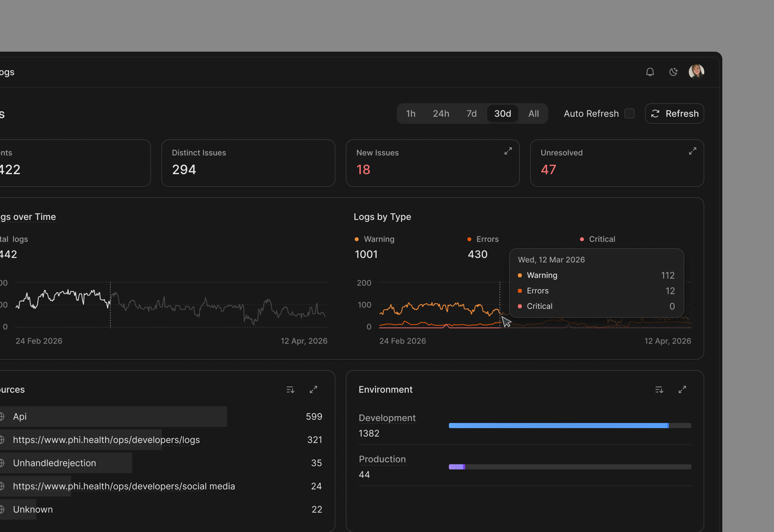Click the Production count 44

pos(364,474)
